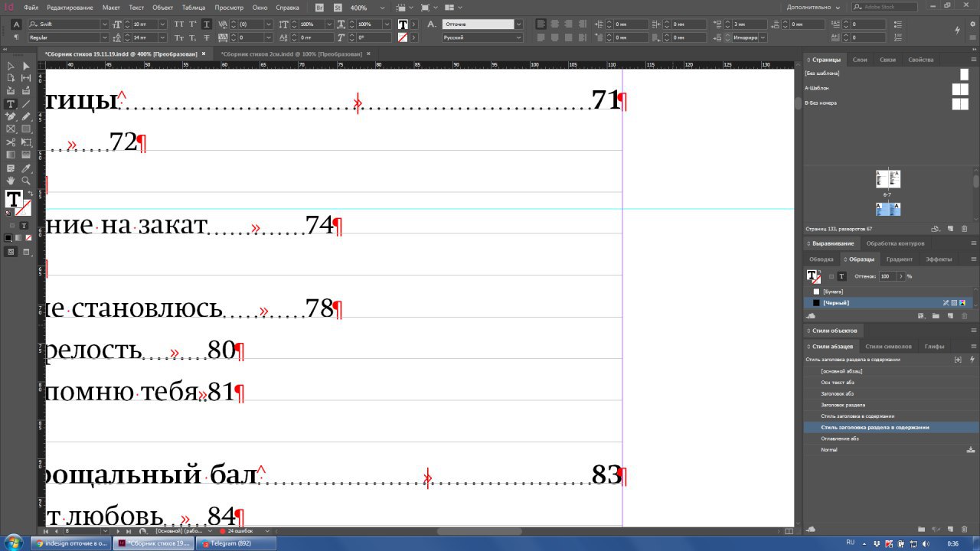This screenshot has width=980, height=551.
Task: Enable formatting affects text button
Action: pyautogui.click(x=24, y=226)
